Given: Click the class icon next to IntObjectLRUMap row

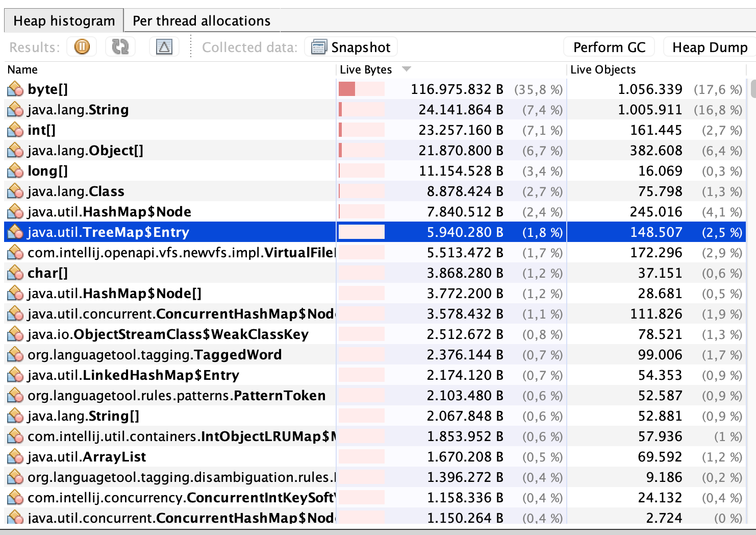Looking at the screenshot, I should pyautogui.click(x=15, y=436).
